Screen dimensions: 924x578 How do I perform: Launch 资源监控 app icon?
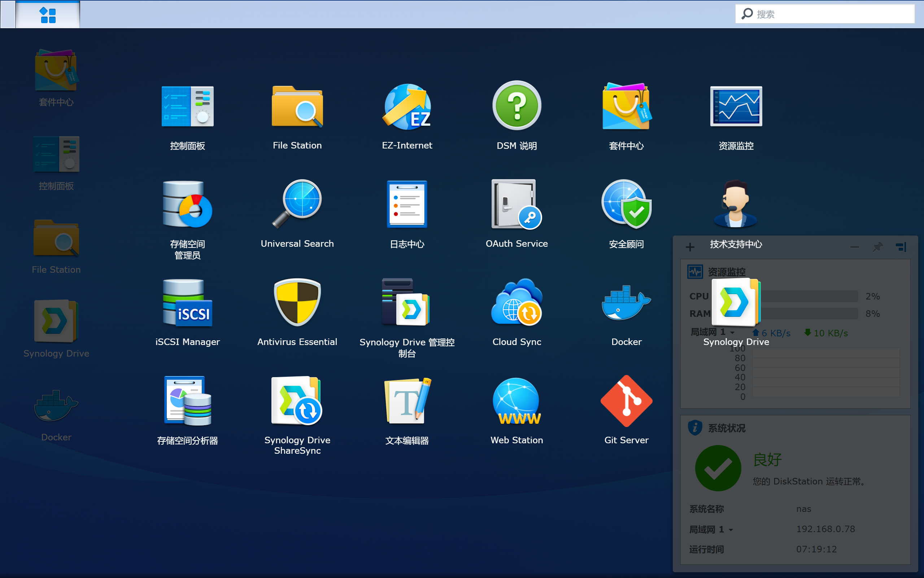(736, 106)
